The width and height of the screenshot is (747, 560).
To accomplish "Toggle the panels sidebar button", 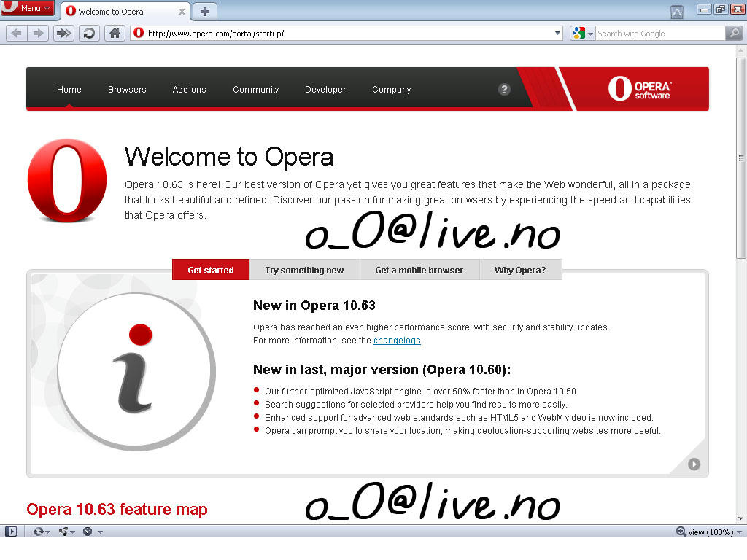I will point(11,532).
